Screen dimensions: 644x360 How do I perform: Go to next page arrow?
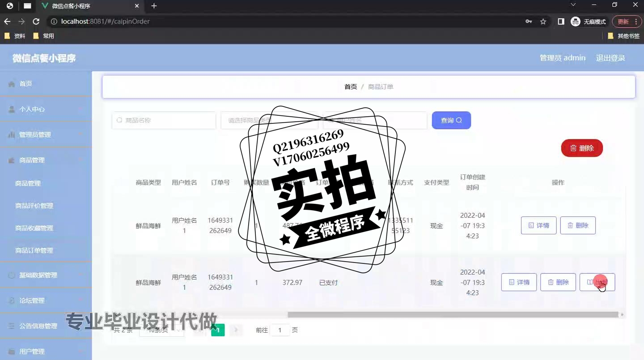pyautogui.click(x=236, y=330)
